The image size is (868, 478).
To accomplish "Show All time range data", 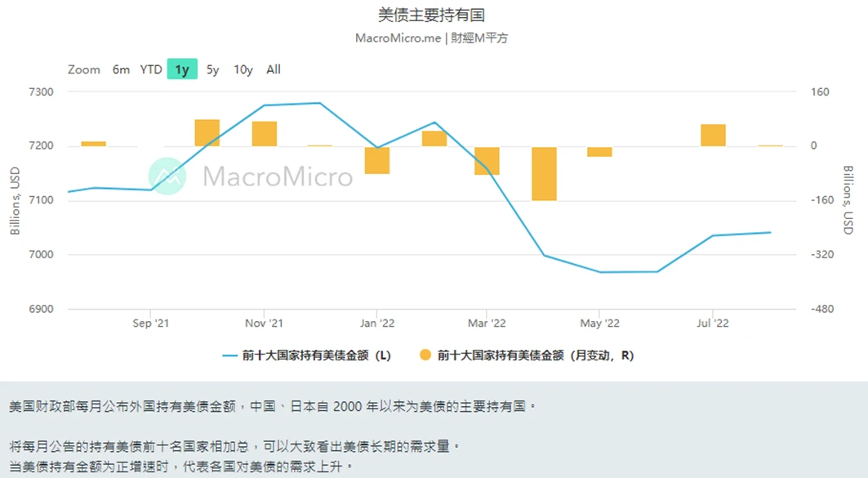I will click(x=274, y=69).
